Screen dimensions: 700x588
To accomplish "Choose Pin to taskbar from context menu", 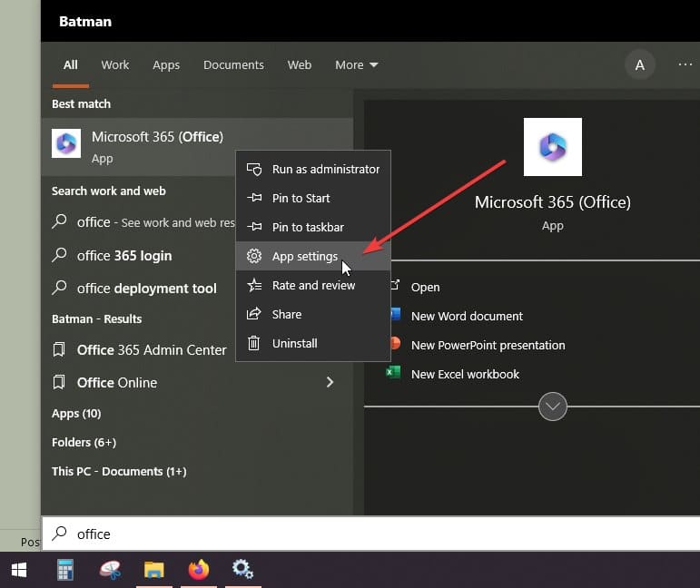I will (x=313, y=227).
